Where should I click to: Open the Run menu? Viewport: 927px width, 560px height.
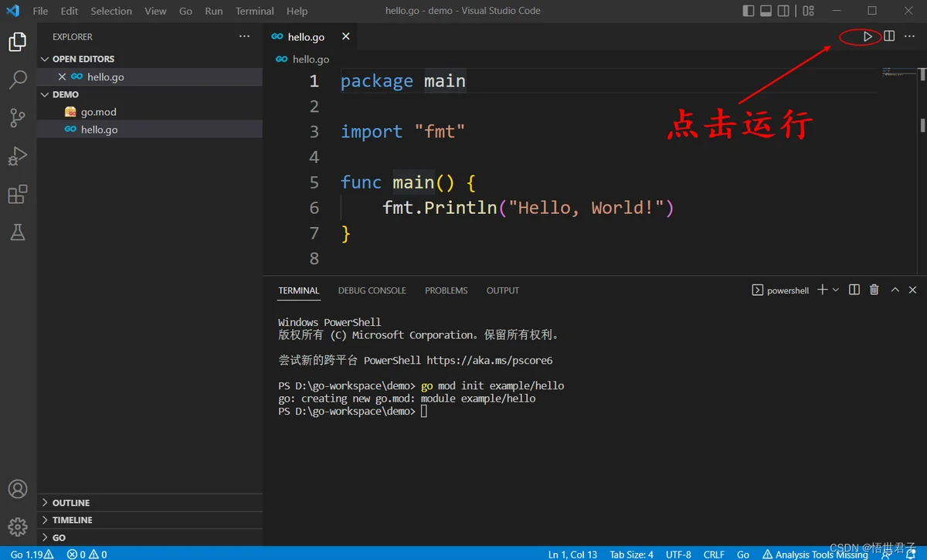tap(214, 11)
